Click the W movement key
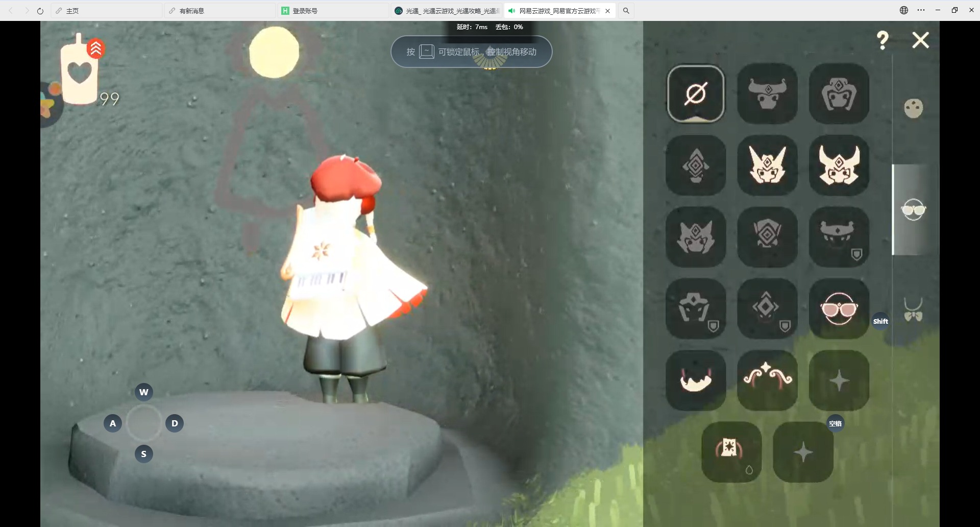The width and height of the screenshot is (980, 527). point(144,392)
